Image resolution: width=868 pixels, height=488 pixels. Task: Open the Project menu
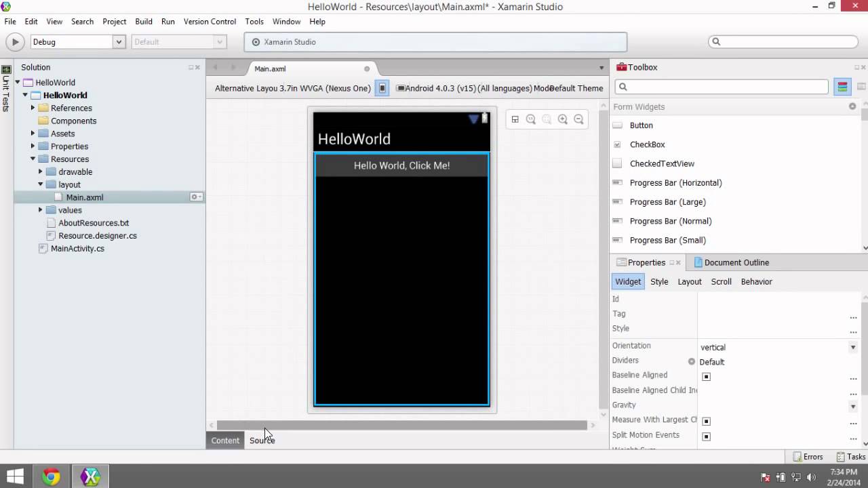(x=115, y=22)
